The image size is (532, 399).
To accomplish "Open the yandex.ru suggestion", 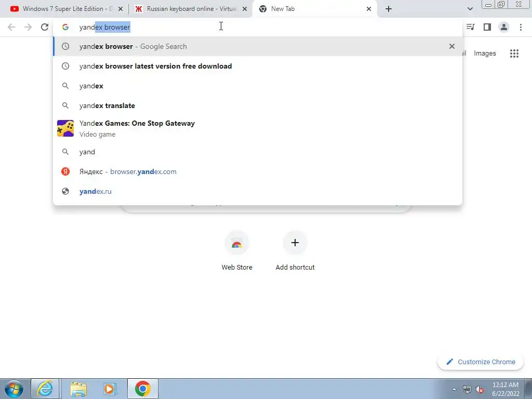I will point(258,191).
